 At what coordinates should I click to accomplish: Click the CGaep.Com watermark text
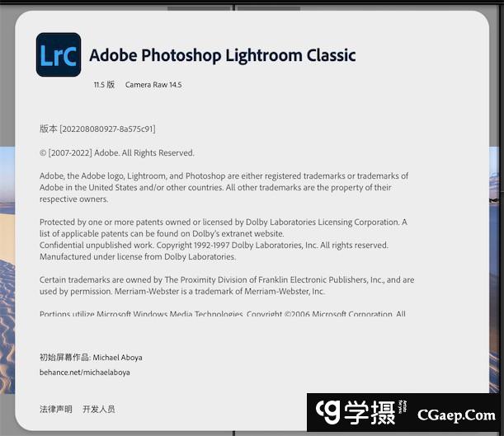pyautogui.click(x=456, y=415)
